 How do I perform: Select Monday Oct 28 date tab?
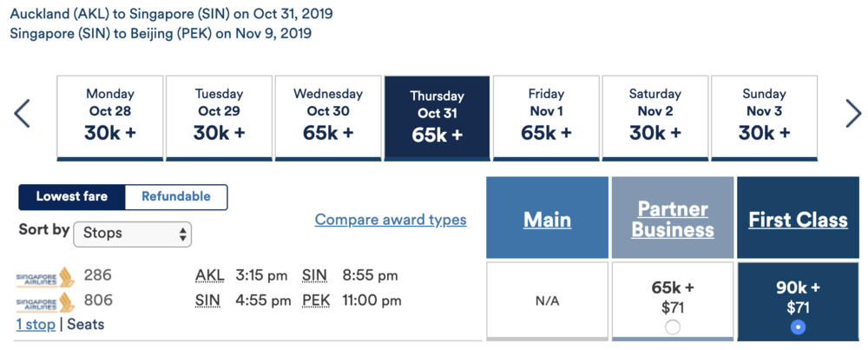109,117
